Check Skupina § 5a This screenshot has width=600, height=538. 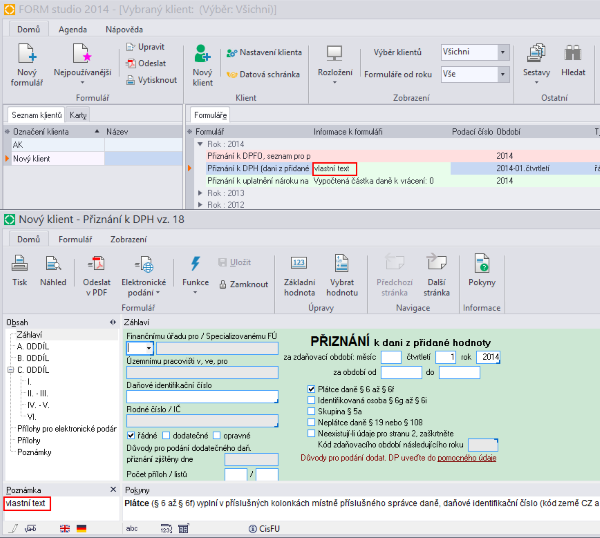311,411
